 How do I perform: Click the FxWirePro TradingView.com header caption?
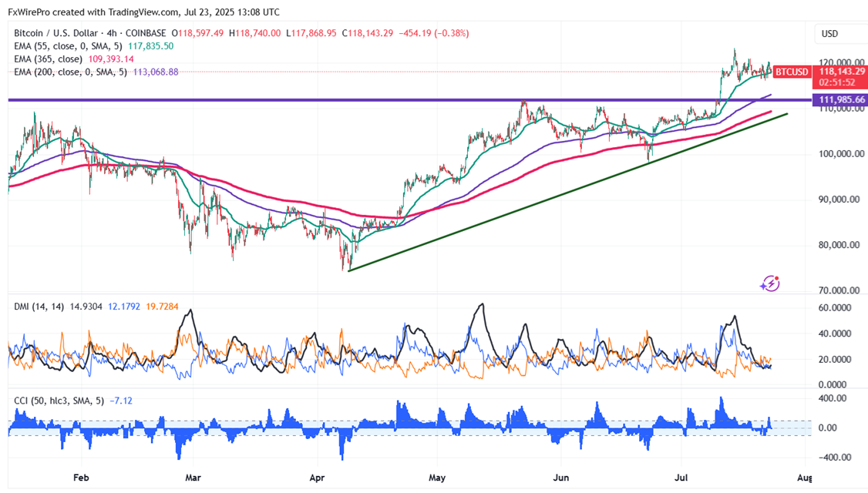143,12
